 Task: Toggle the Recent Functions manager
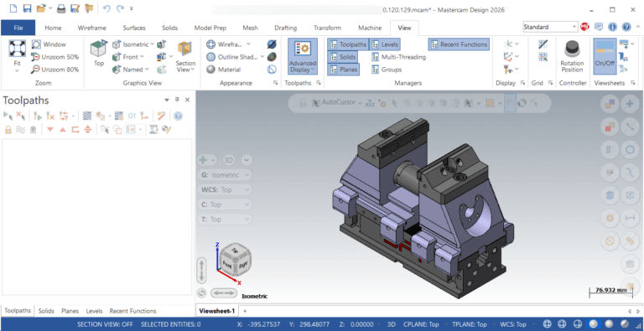click(459, 44)
